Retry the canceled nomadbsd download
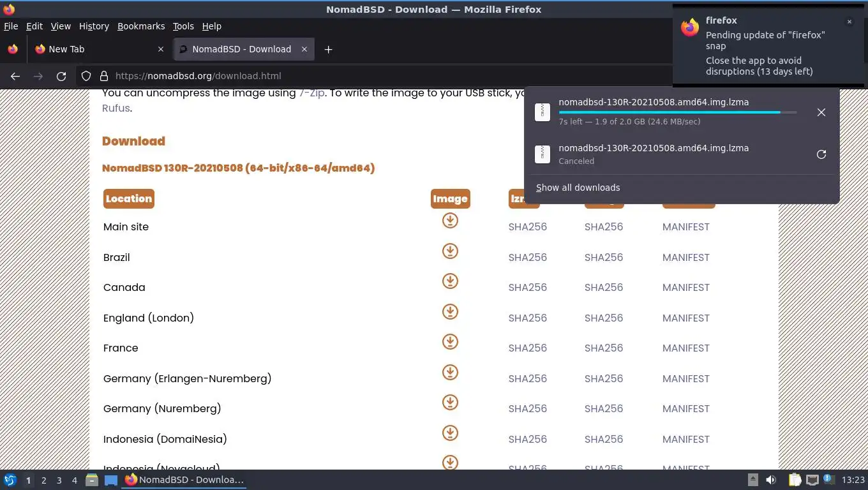 point(821,154)
